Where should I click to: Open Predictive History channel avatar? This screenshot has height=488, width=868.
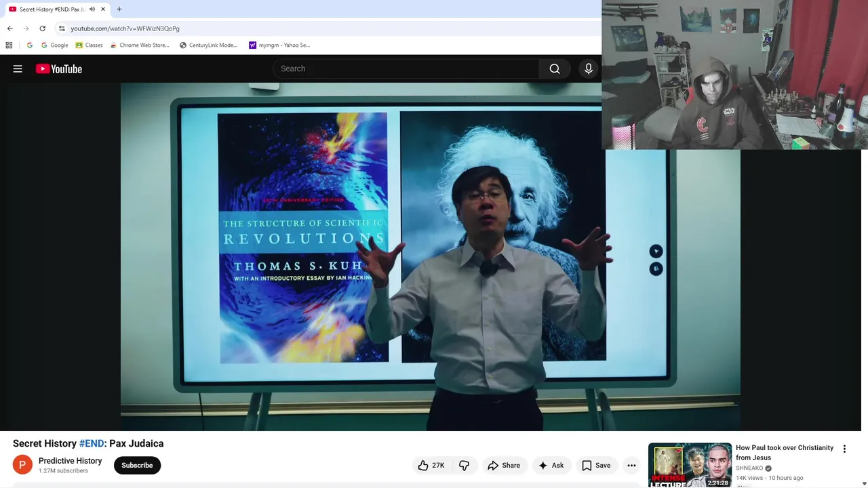point(22,465)
